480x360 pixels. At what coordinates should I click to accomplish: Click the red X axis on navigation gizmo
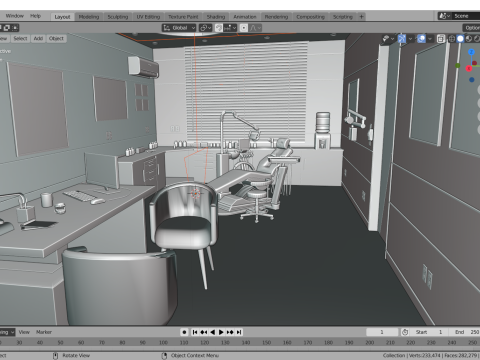(469, 68)
